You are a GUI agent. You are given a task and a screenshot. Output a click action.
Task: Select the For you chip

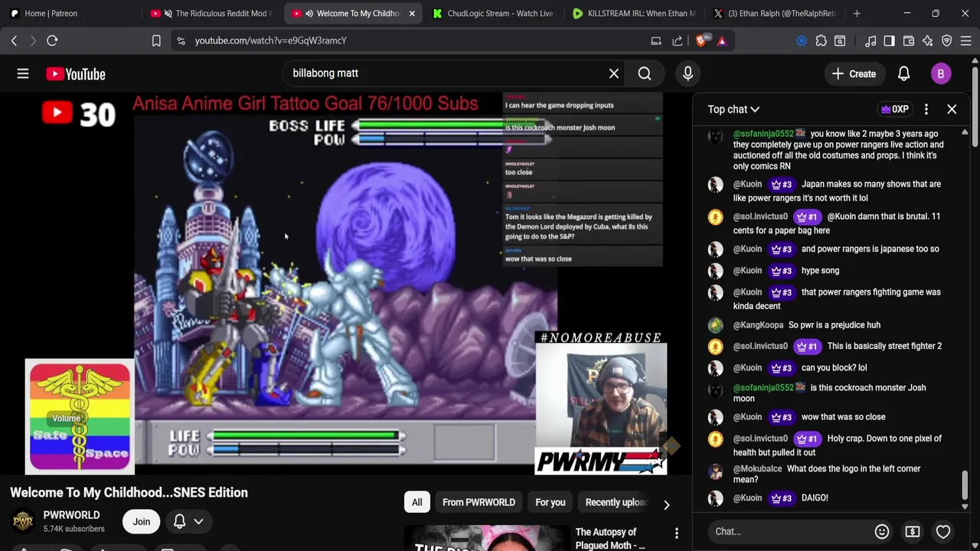point(550,502)
